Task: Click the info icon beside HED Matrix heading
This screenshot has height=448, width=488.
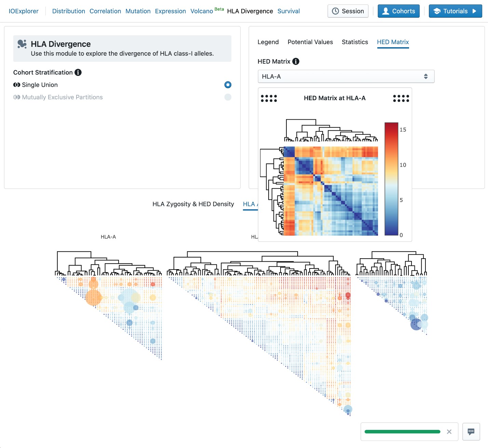Action: click(296, 62)
